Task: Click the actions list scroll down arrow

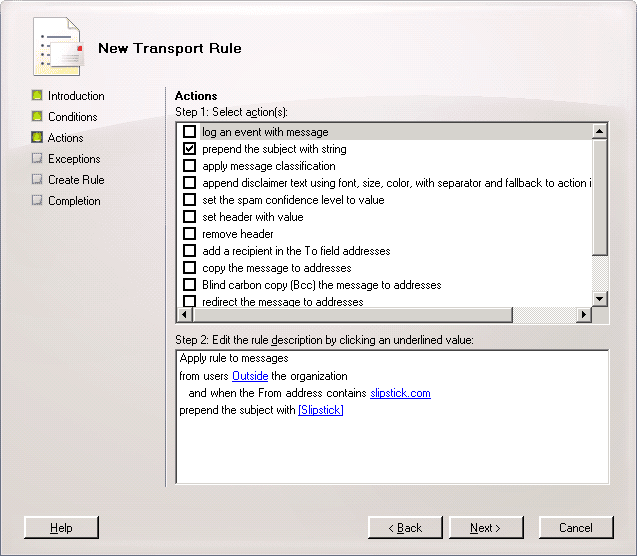Action: pos(600,299)
